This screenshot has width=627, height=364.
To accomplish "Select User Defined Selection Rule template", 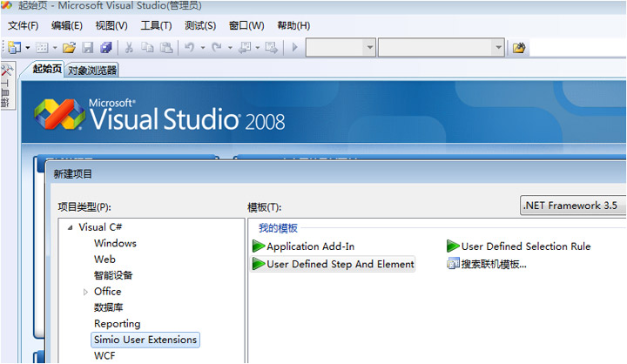I will click(x=519, y=246).
